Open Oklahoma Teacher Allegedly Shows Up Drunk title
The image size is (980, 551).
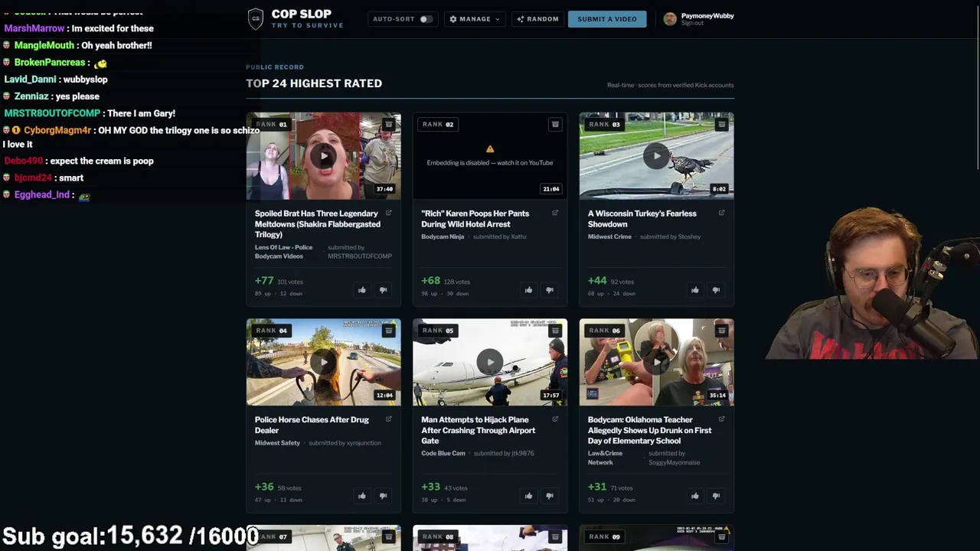[650, 430]
